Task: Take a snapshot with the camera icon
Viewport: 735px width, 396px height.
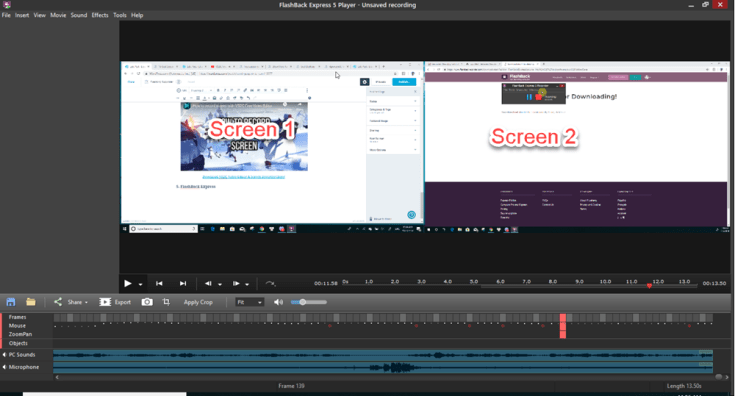Action: tap(147, 302)
